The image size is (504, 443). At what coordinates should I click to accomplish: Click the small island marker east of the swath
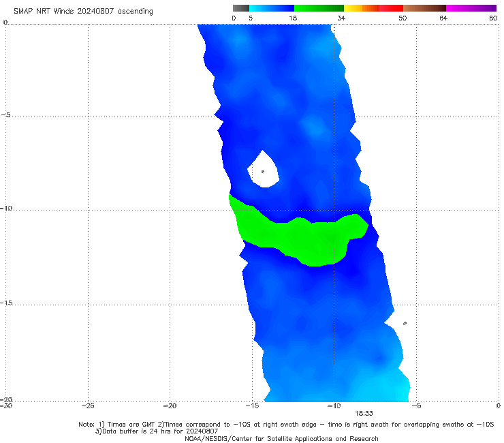click(405, 323)
